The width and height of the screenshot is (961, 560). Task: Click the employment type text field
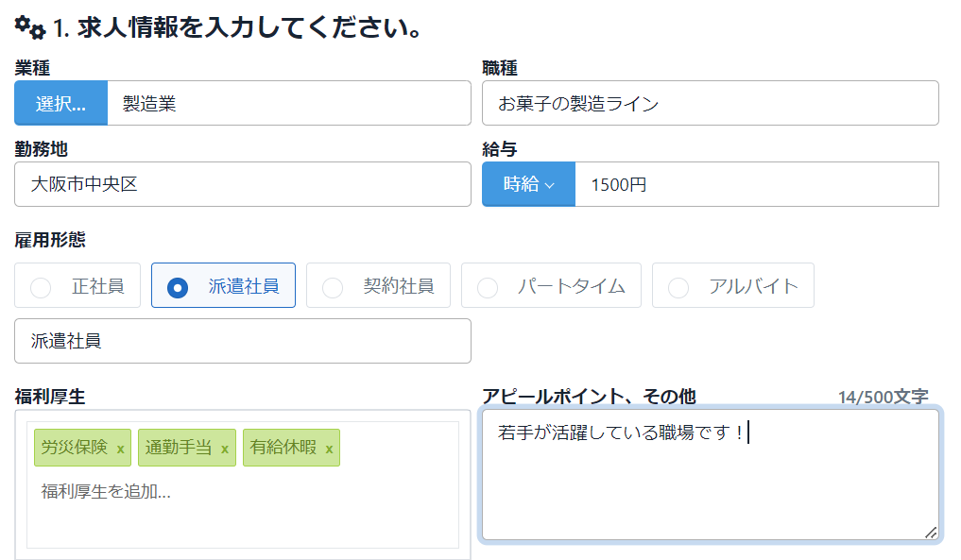pos(242,342)
